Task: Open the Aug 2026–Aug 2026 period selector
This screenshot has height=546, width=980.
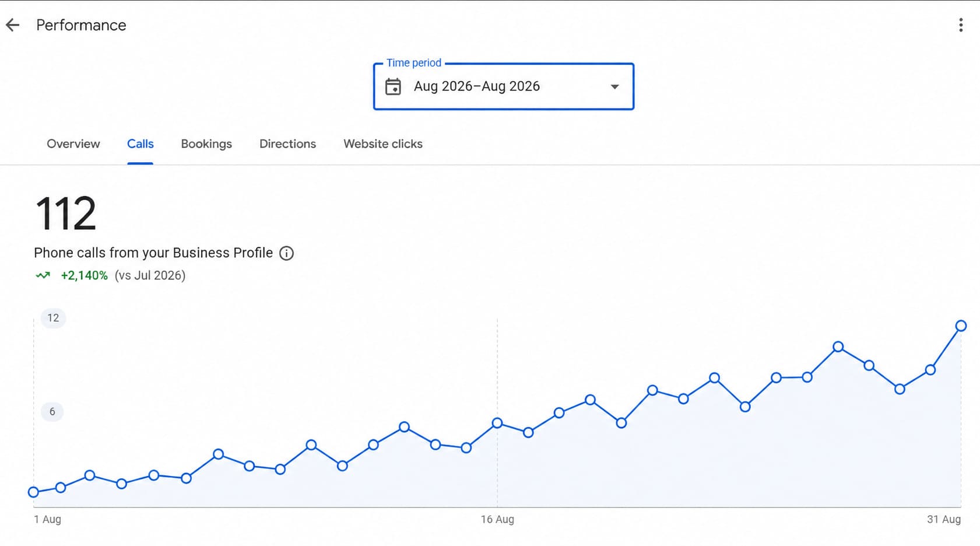Action: [x=504, y=86]
